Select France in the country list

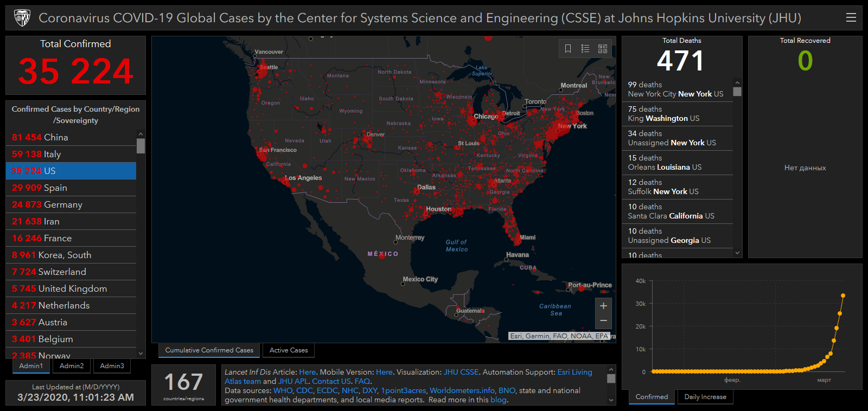[71, 238]
